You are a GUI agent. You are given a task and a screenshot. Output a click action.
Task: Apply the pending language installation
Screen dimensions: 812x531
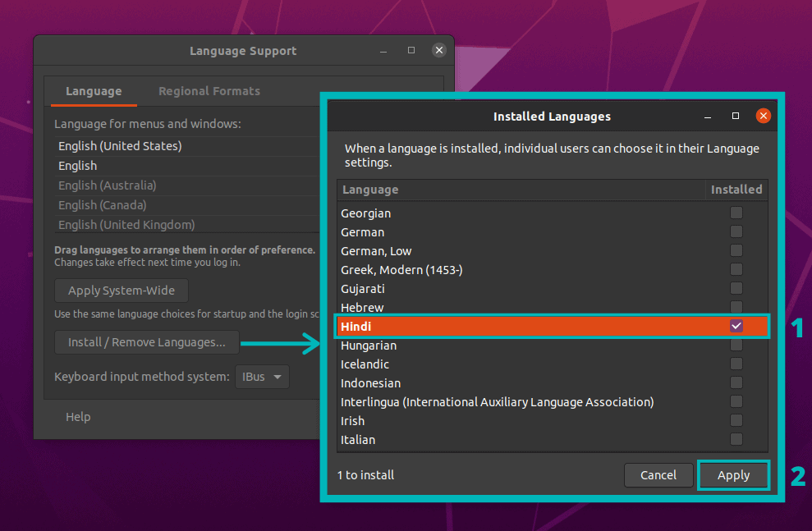tap(733, 474)
